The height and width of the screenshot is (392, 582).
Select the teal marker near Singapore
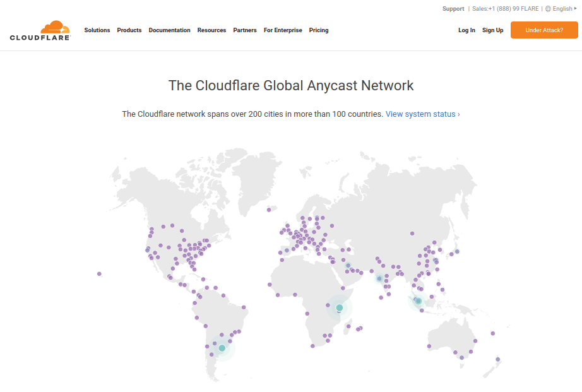click(x=419, y=301)
